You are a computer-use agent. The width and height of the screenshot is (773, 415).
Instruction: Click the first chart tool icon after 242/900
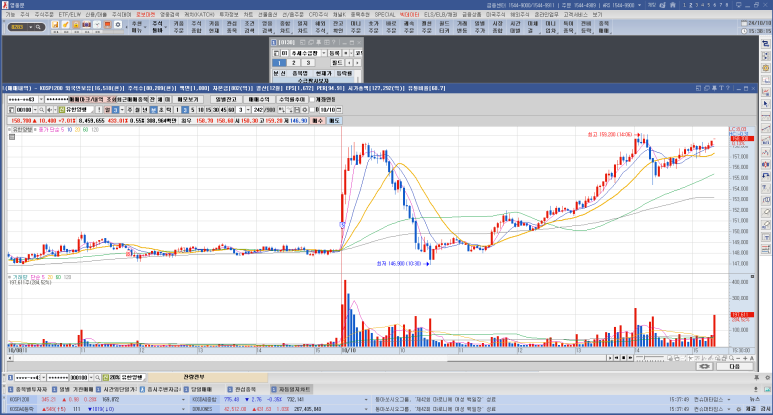tap(281, 110)
